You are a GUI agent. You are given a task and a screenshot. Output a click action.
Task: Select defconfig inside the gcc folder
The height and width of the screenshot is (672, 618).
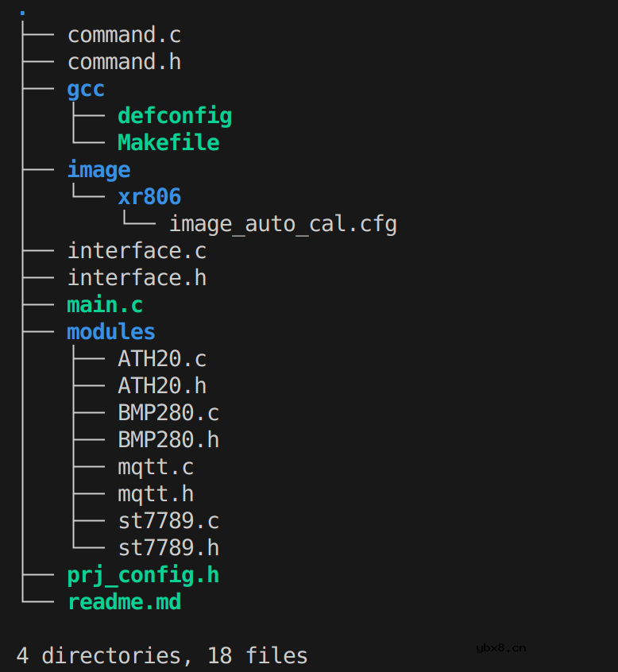pyautogui.click(x=175, y=116)
